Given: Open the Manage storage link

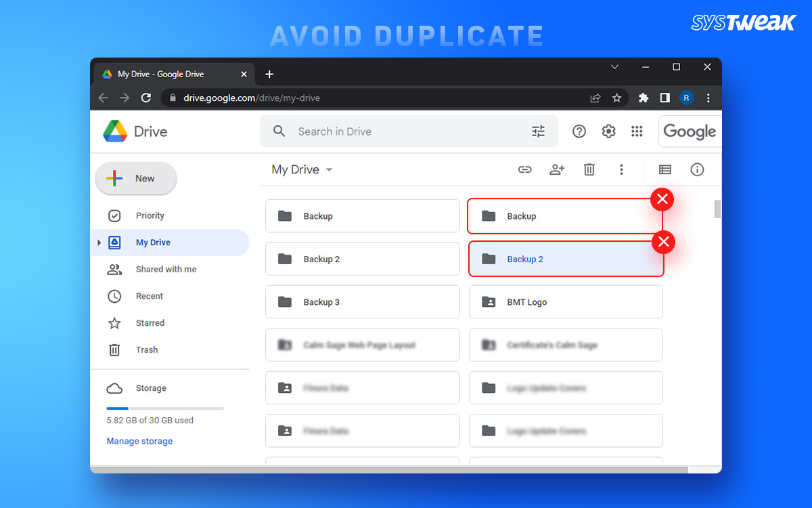Looking at the screenshot, I should 139,441.
